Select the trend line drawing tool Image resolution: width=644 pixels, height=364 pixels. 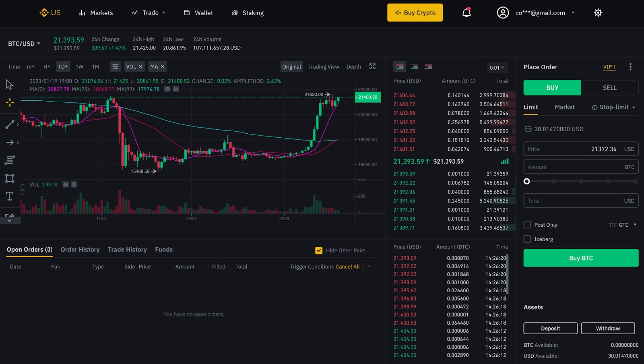(x=10, y=124)
